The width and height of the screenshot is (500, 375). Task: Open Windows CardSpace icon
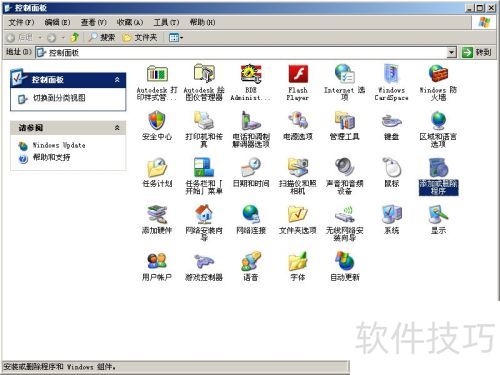click(391, 74)
